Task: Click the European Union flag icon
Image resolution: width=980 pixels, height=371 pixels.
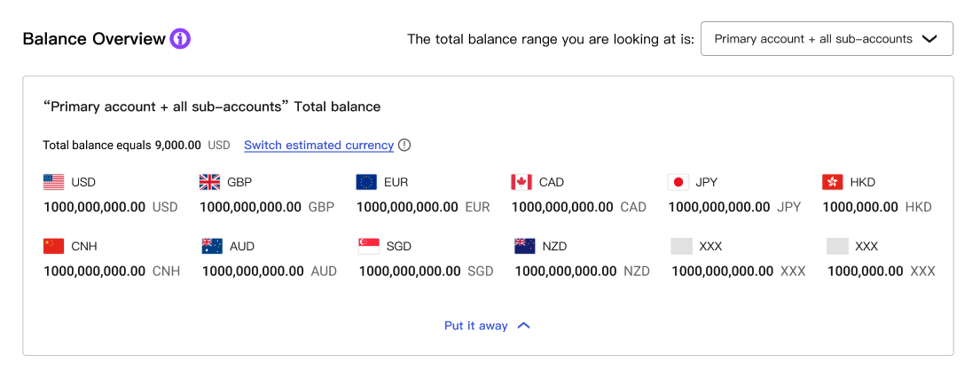Action: click(366, 182)
